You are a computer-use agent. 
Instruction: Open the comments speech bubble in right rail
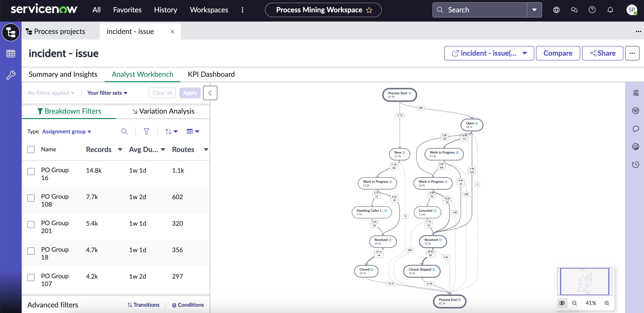click(x=636, y=129)
